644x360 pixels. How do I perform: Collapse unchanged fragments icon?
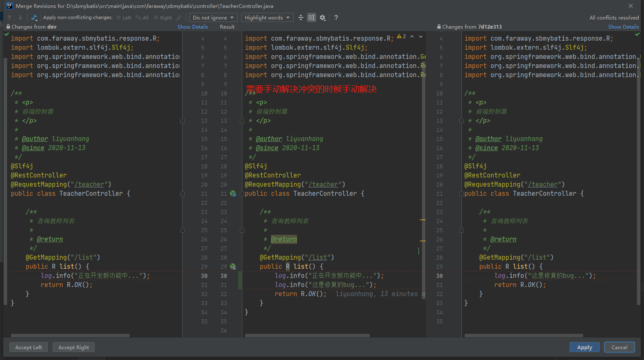pos(301,17)
